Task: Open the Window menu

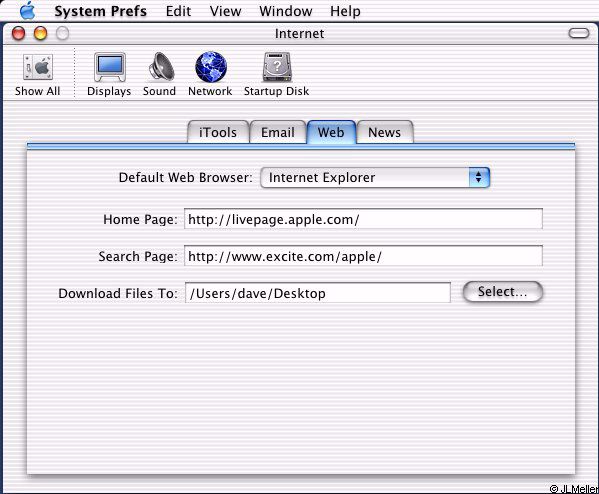Action: [286, 11]
